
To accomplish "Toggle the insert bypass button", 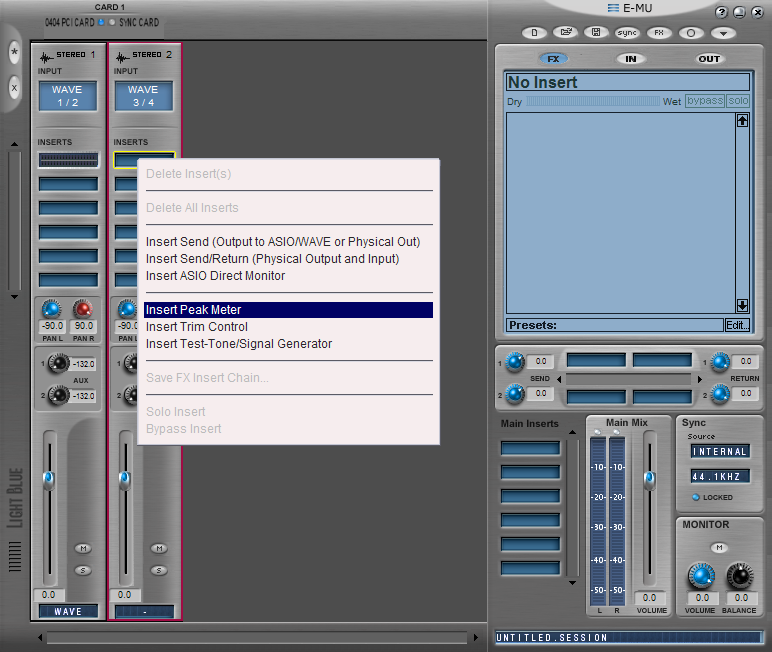I will coord(705,101).
